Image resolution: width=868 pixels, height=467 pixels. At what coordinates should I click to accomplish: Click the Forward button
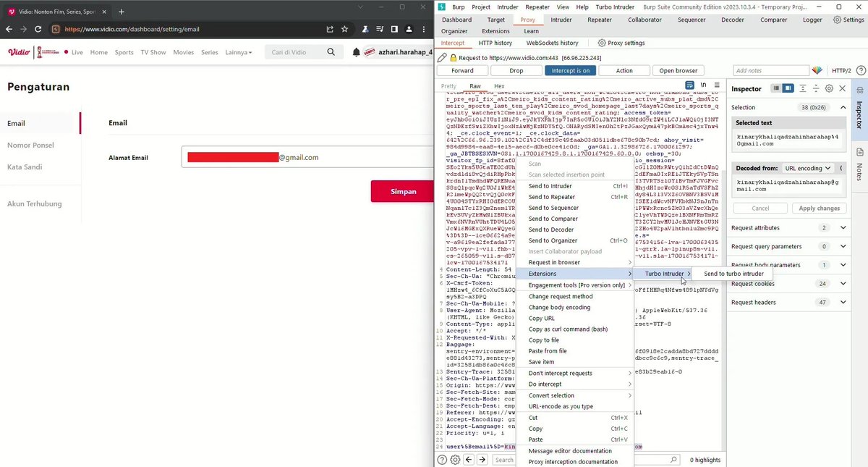click(462, 70)
